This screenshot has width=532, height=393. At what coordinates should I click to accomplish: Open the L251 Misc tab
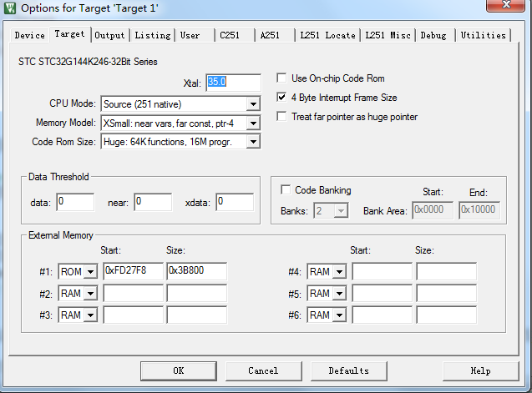pos(388,35)
